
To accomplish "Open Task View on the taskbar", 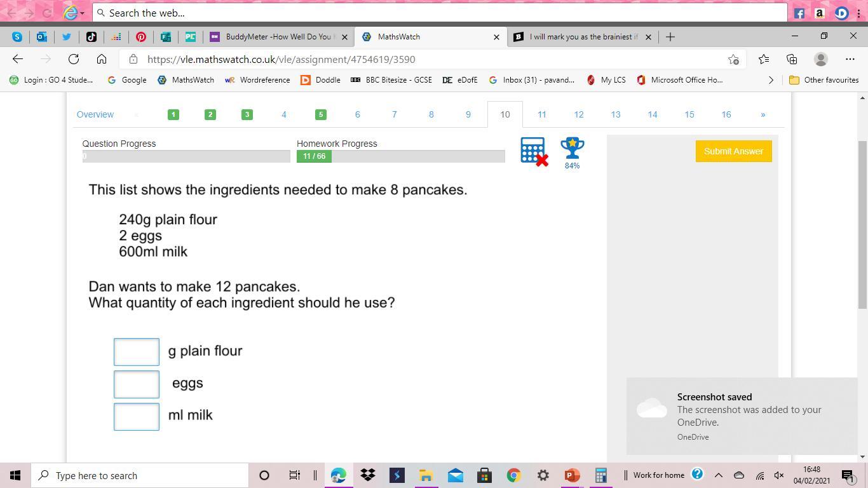I will tap(295, 475).
